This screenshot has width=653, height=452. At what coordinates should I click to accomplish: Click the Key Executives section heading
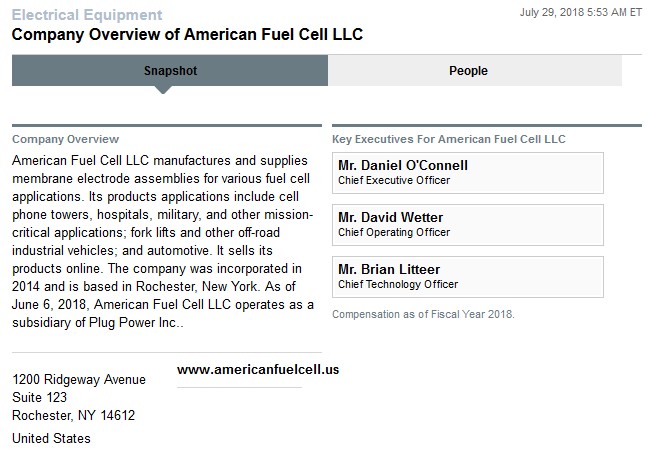point(449,139)
